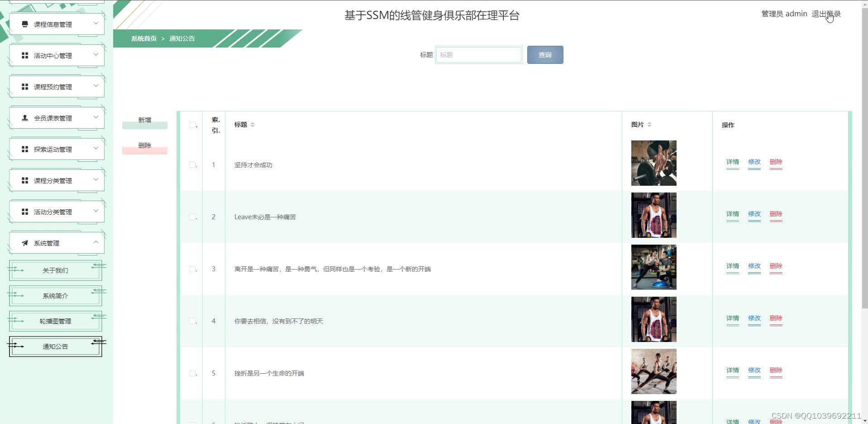The width and height of the screenshot is (868, 424).
Task: Click the paper plane icon beside 系统管理
Action: click(25, 243)
